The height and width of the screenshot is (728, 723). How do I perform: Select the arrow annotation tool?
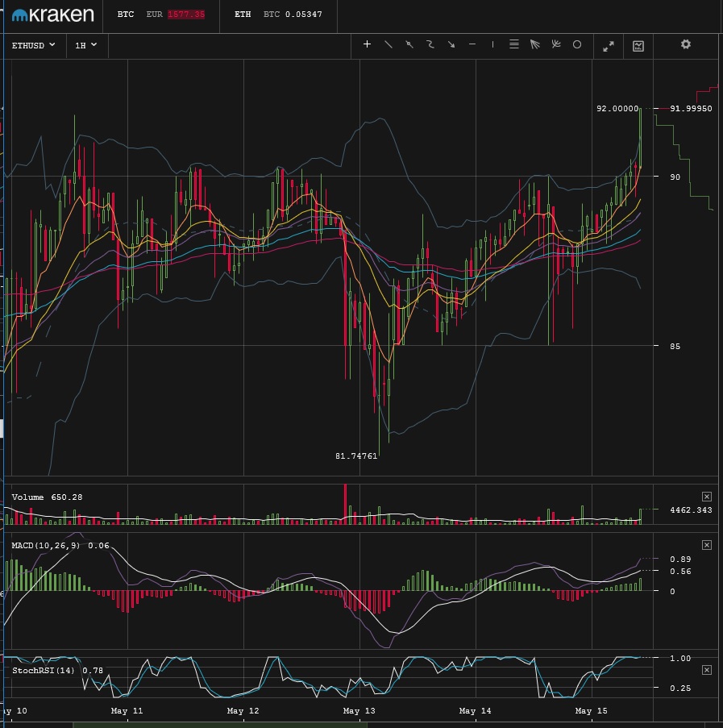point(451,45)
